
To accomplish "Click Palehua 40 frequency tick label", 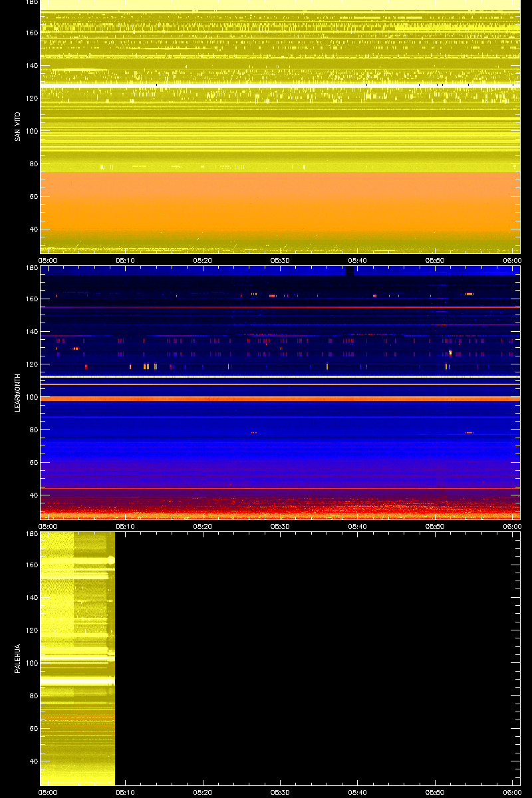I will tap(33, 761).
